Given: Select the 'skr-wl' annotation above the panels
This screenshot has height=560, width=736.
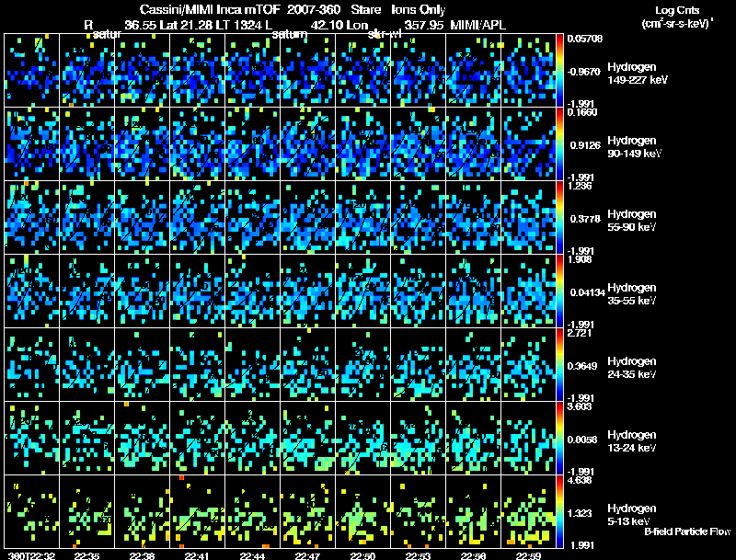Looking at the screenshot, I should coord(385,34).
